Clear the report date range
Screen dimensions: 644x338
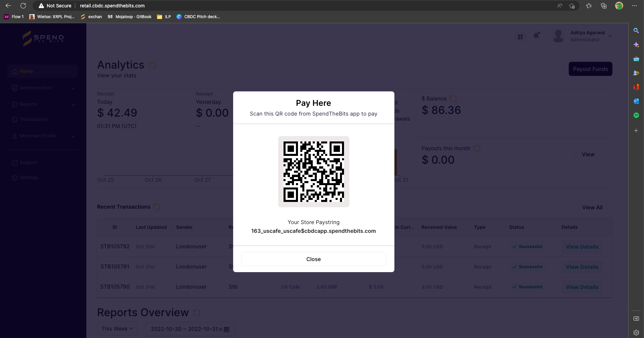click(220, 329)
